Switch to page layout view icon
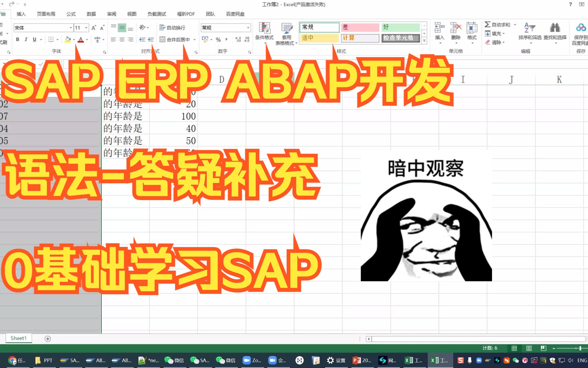This screenshot has width=588, height=368. [529, 348]
